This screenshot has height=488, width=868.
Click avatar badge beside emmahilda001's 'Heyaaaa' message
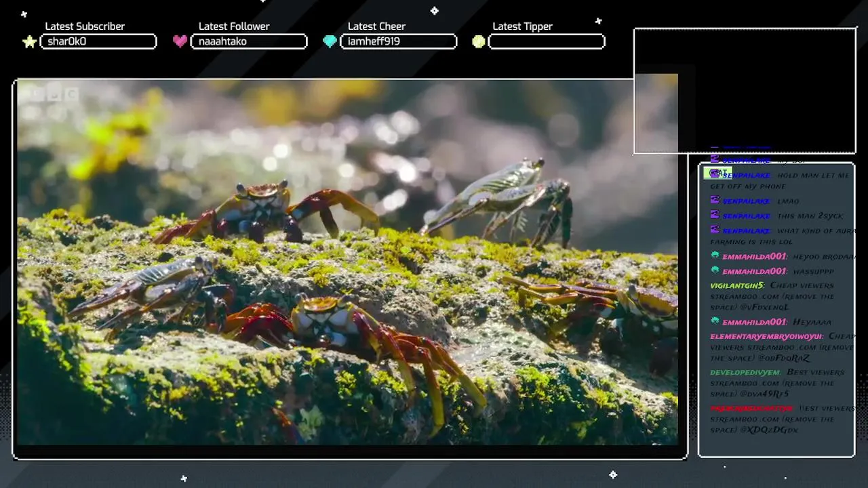click(715, 321)
